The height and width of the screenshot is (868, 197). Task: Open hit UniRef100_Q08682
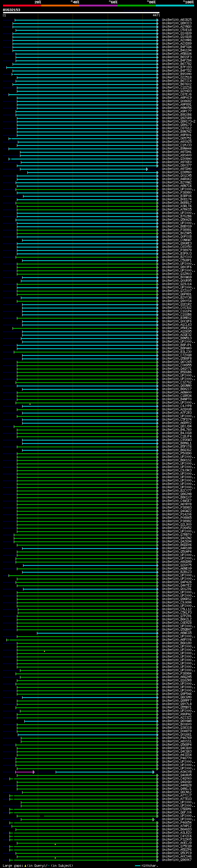[177, 101]
